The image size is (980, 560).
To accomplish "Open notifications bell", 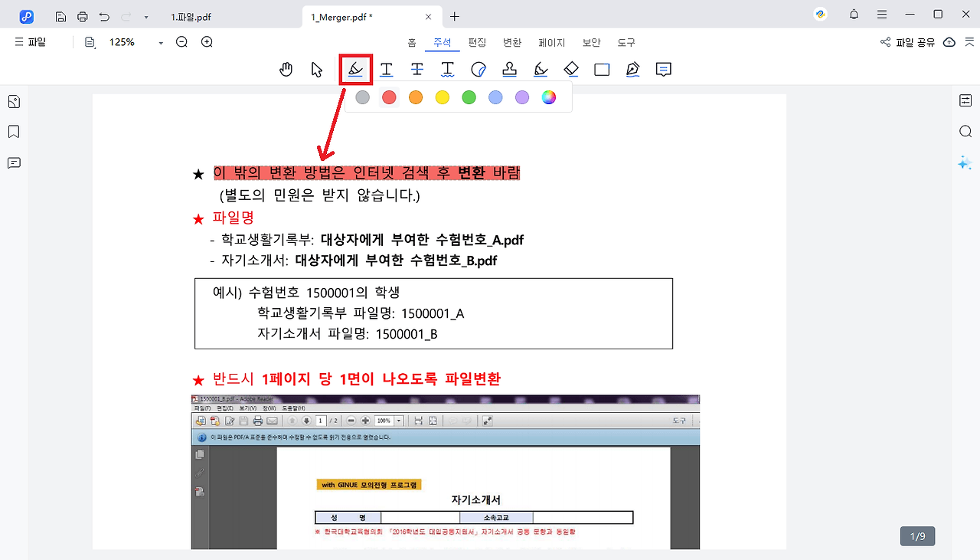I will click(x=854, y=15).
